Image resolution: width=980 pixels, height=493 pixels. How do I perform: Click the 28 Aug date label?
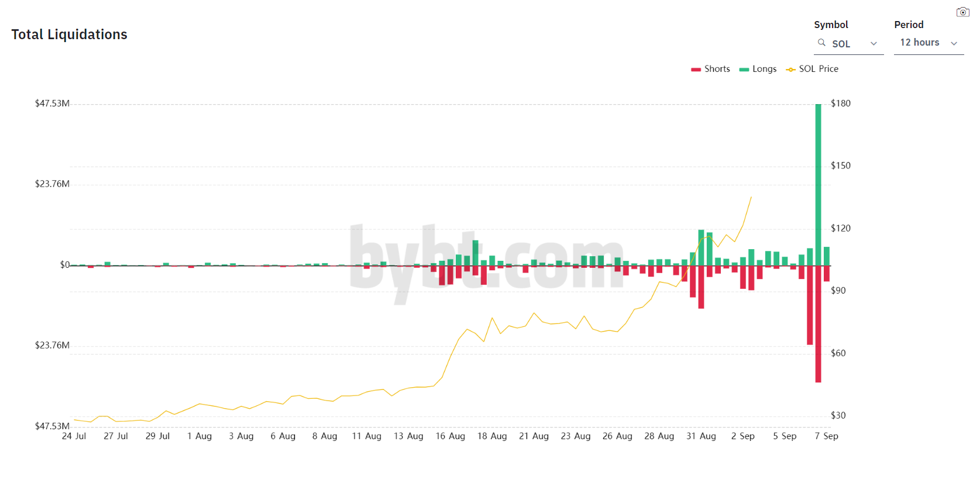coord(659,436)
